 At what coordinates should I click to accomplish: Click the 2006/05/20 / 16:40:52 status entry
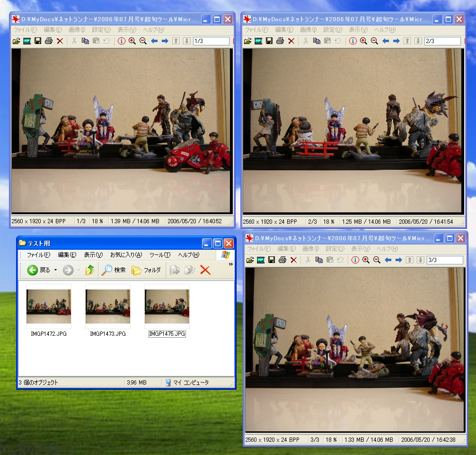pos(194,221)
